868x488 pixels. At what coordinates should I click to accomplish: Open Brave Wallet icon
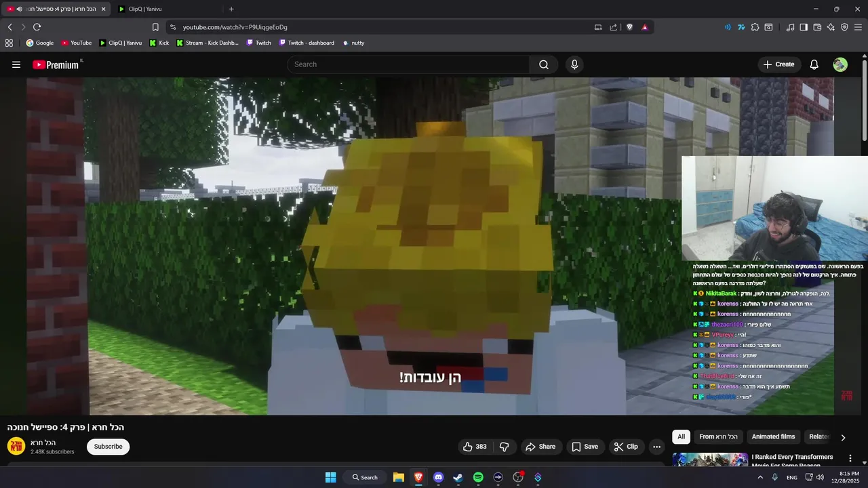click(817, 27)
